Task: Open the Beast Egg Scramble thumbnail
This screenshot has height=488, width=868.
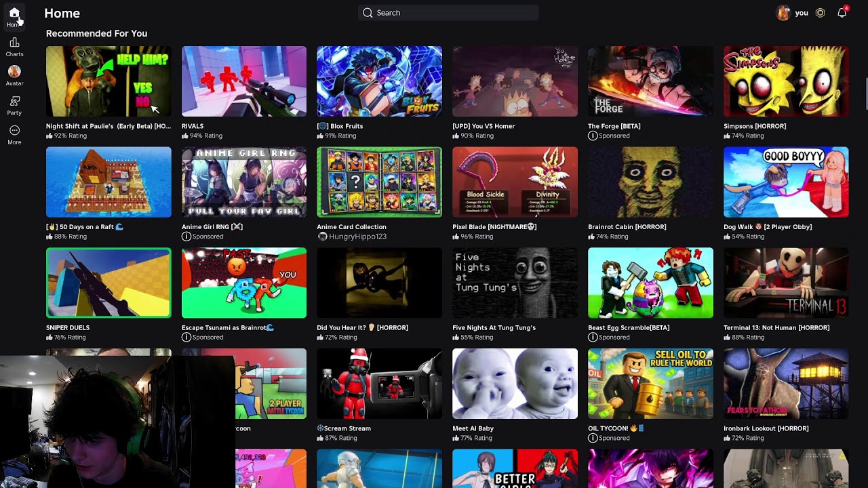Action: click(x=650, y=283)
